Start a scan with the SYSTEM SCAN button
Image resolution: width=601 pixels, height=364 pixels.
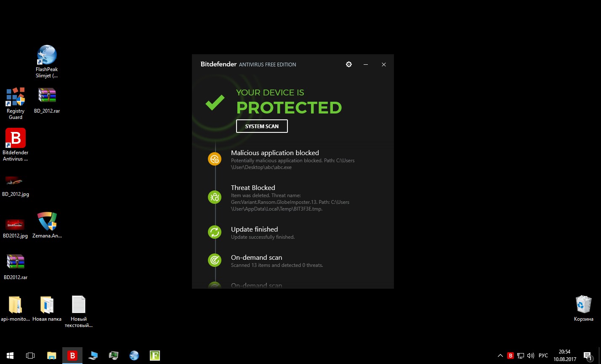click(262, 126)
